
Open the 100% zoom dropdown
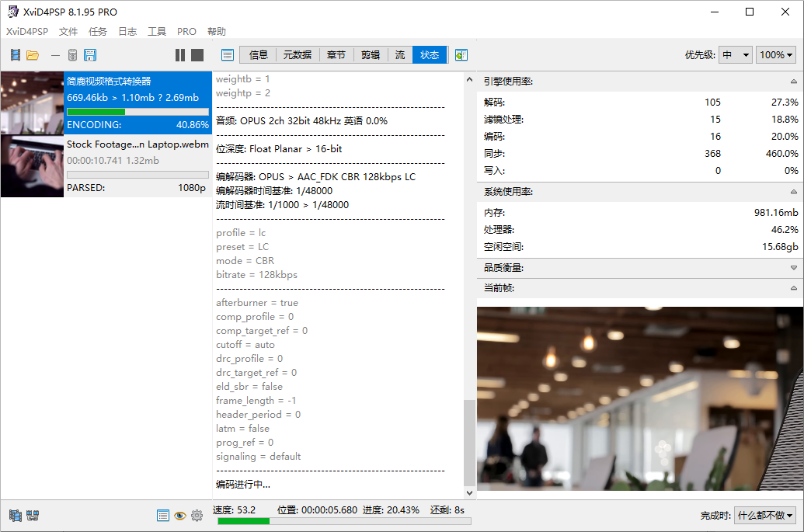(776, 55)
